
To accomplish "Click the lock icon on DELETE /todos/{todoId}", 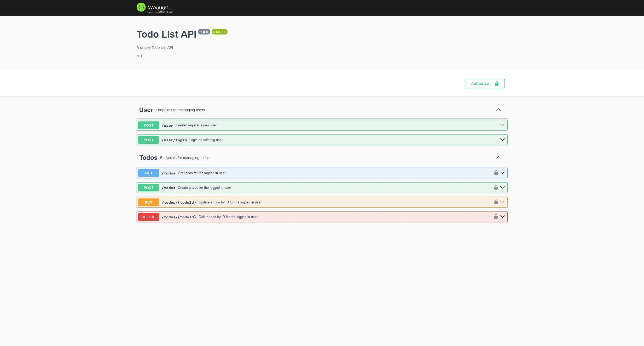I will click(496, 216).
